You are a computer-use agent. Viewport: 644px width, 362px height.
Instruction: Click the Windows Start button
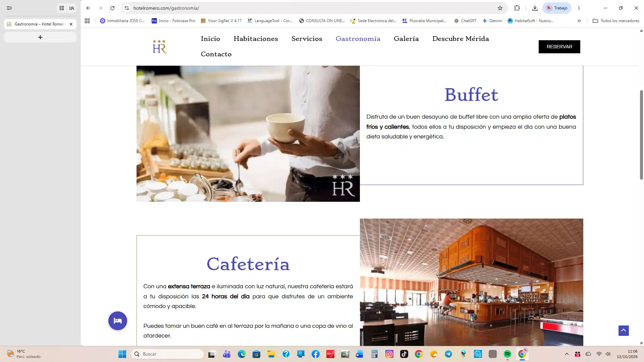click(122, 354)
